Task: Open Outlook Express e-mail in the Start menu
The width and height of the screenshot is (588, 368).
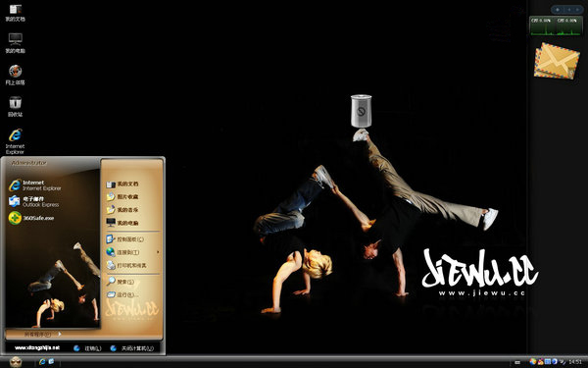Action: pyautogui.click(x=33, y=201)
